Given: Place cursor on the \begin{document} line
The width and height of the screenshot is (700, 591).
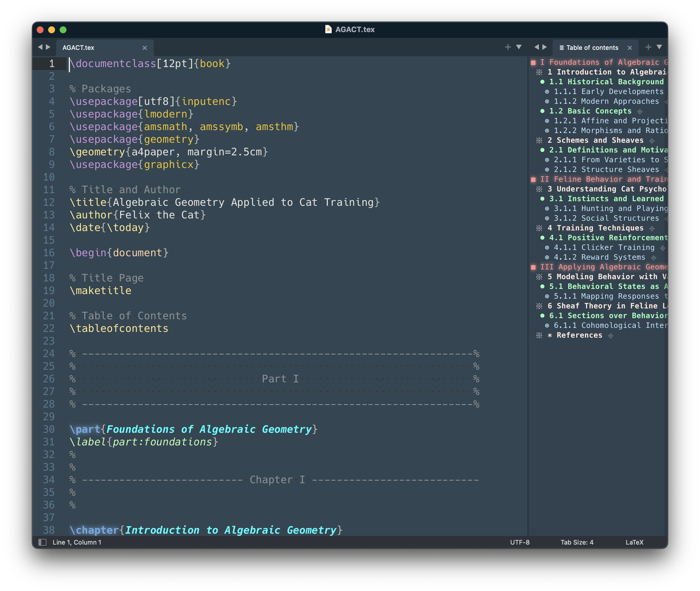Looking at the screenshot, I should pos(119,253).
